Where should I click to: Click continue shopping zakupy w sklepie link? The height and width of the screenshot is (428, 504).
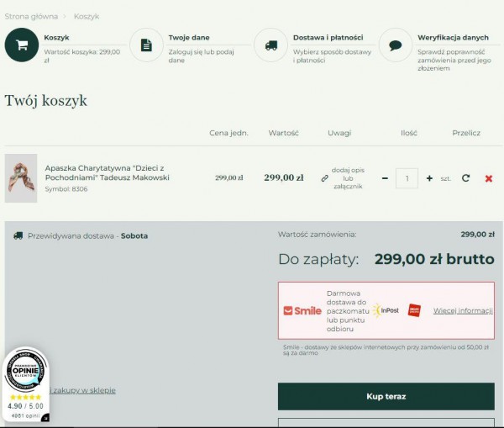pyautogui.click(x=82, y=390)
